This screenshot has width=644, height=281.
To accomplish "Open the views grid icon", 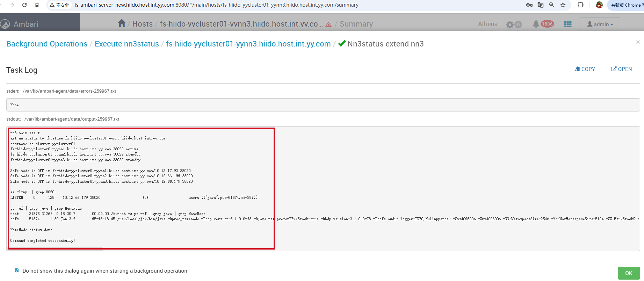I will coord(567,24).
